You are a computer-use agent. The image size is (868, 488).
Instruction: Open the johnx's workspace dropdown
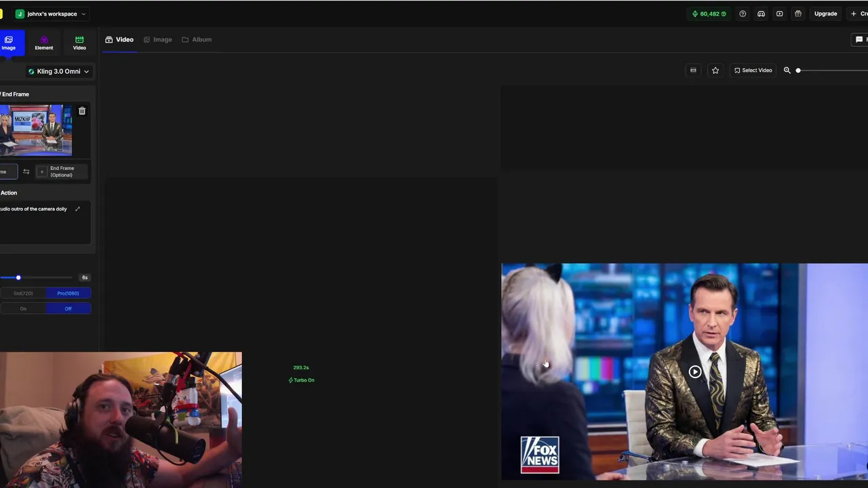tap(51, 14)
